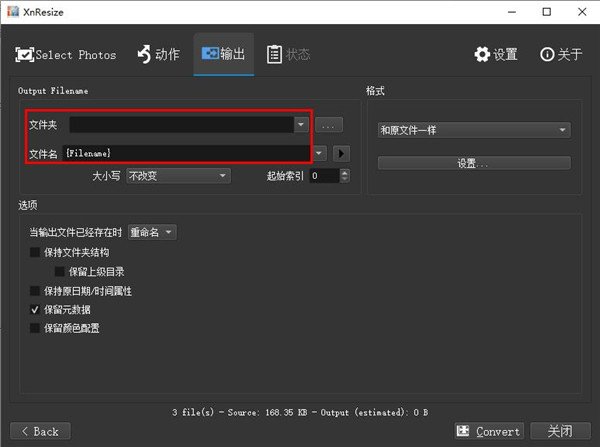Viewport: 600px width, 447px height.
Task: Open the Select Photos tab
Action: click(65, 55)
